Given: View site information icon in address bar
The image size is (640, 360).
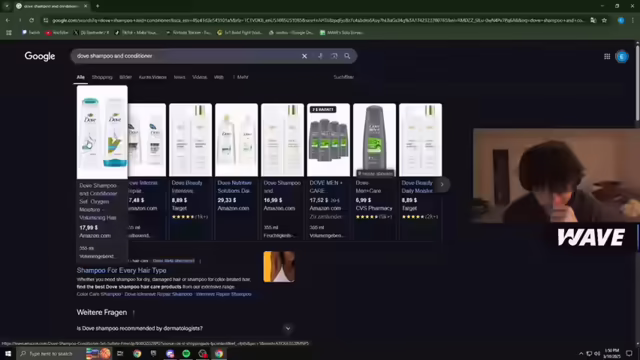Looking at the screenshot, I should point(46,20).
